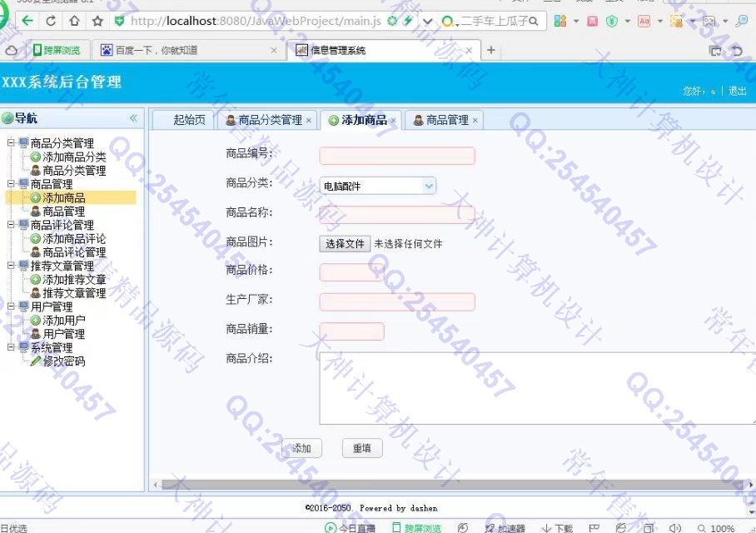Click the cloud icon left of tabs
The image size is (756, 533).
[x=11, y=50]
